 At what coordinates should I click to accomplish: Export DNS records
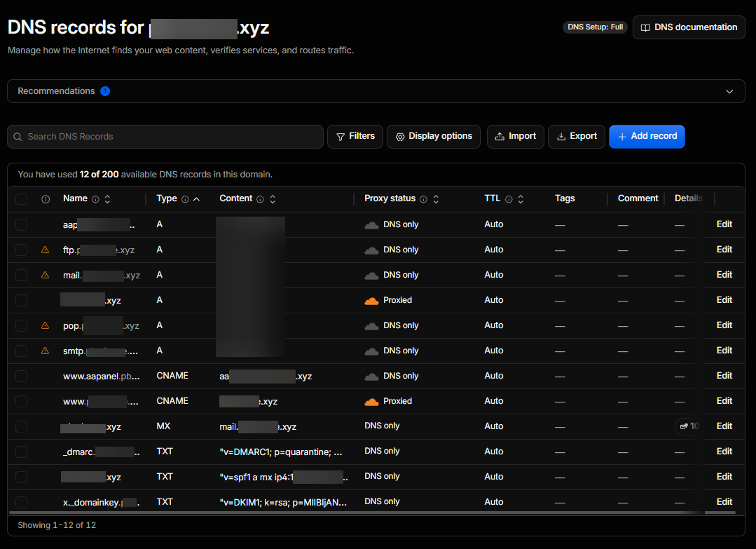pos(576,137)
